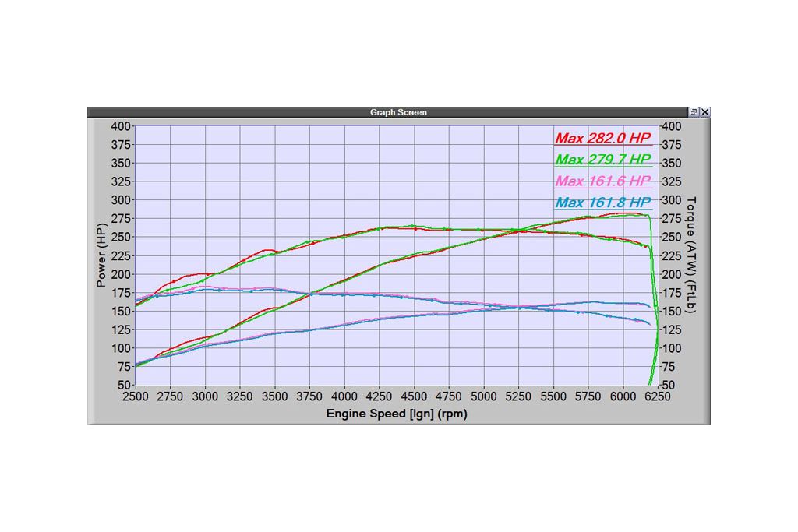Click the 6250 rpm tick on X axis
The image size is (798, 532).
pos(658,396)
